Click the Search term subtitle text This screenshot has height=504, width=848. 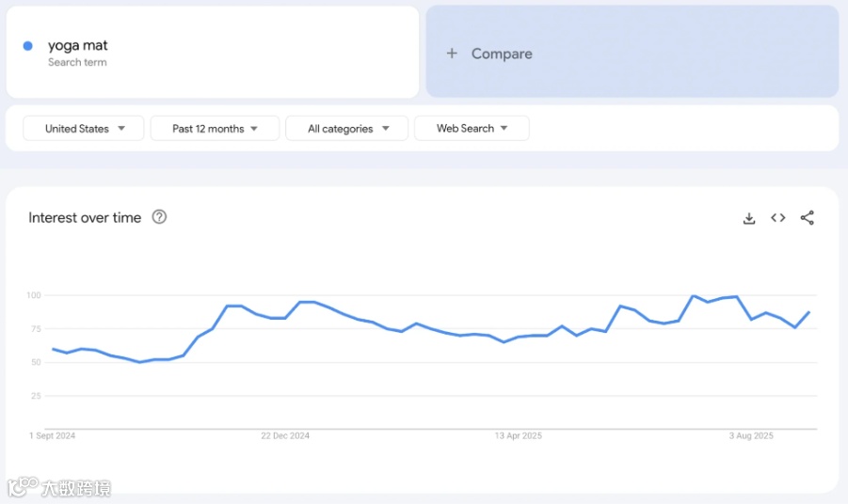click(77, 63)
